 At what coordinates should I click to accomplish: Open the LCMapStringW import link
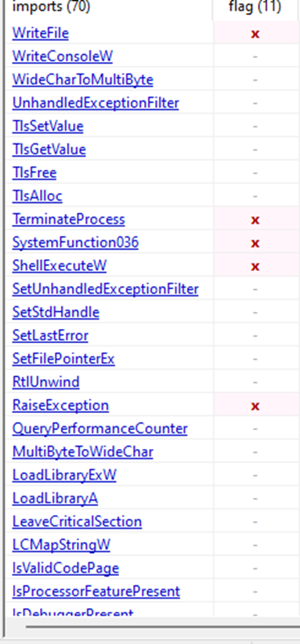click(61, 545)
